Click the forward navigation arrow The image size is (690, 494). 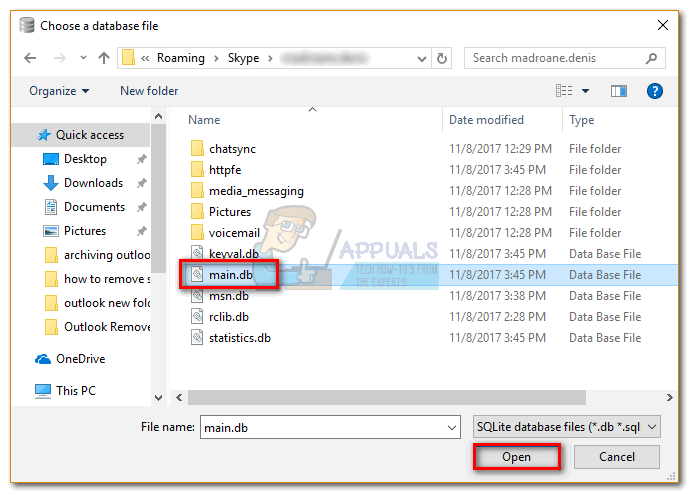tap(59, 58)
